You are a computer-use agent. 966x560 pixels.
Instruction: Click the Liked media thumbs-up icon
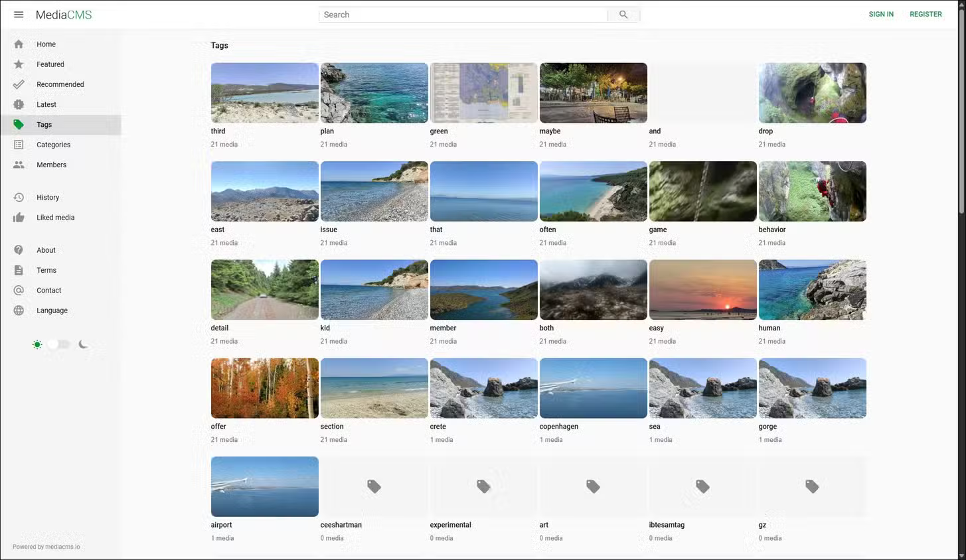[19, 218]
